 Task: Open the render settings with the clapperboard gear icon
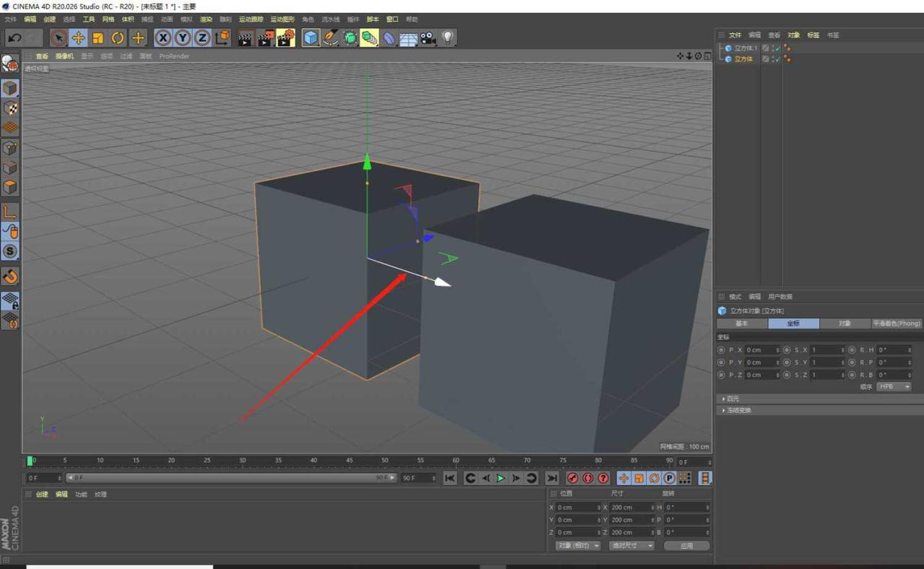tap(285, 38)
